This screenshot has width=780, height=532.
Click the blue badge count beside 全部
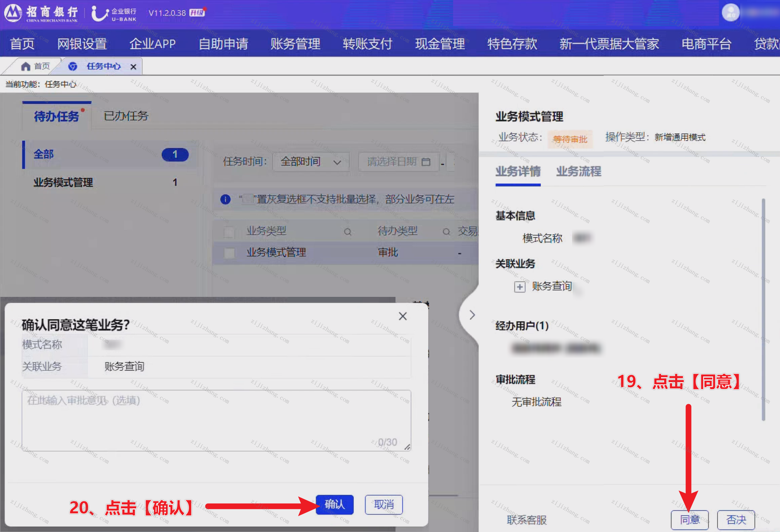pos(175,155)
